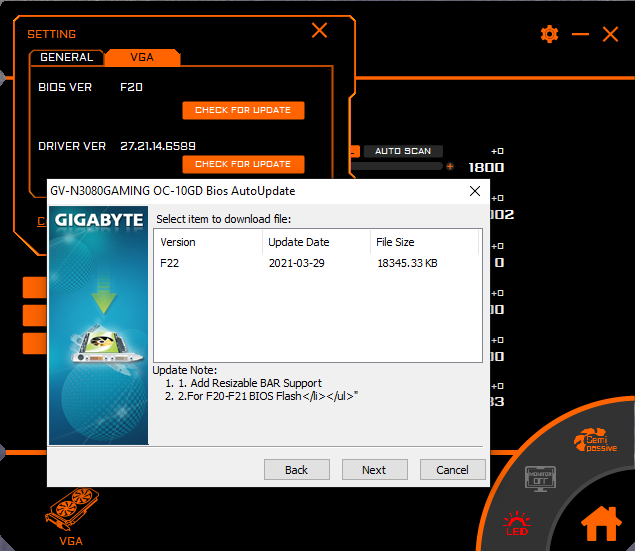
Task: Click the Update Date column header
Action: 316,242
